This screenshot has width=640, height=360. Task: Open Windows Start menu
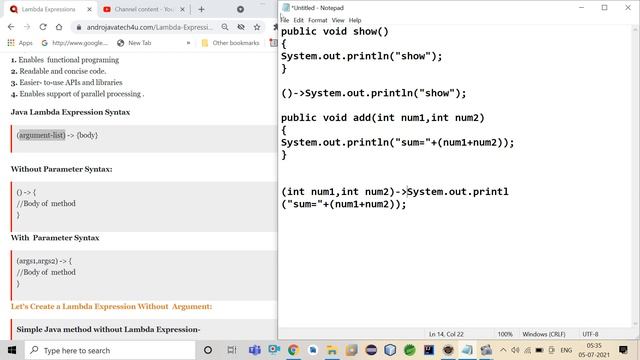pos(11,350)
